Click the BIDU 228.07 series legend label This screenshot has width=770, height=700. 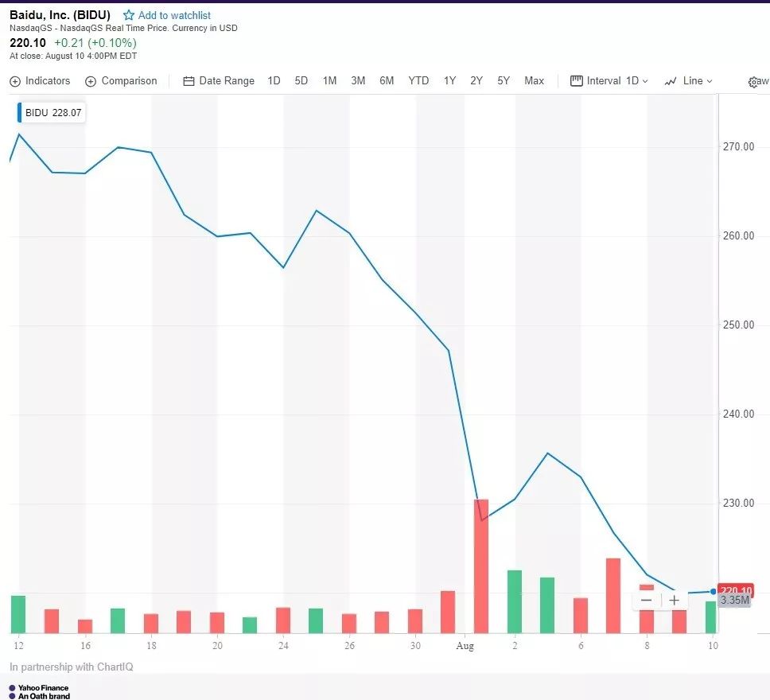pos(53,112)
